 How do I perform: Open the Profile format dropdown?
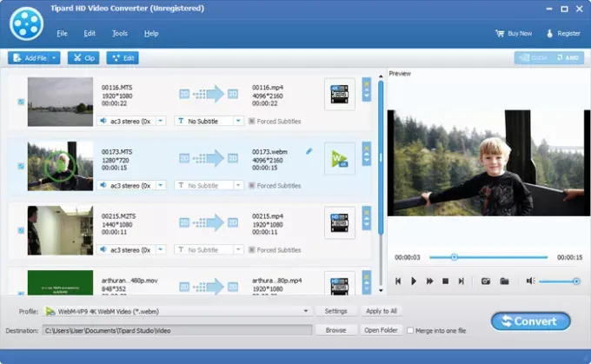[306, 311]
